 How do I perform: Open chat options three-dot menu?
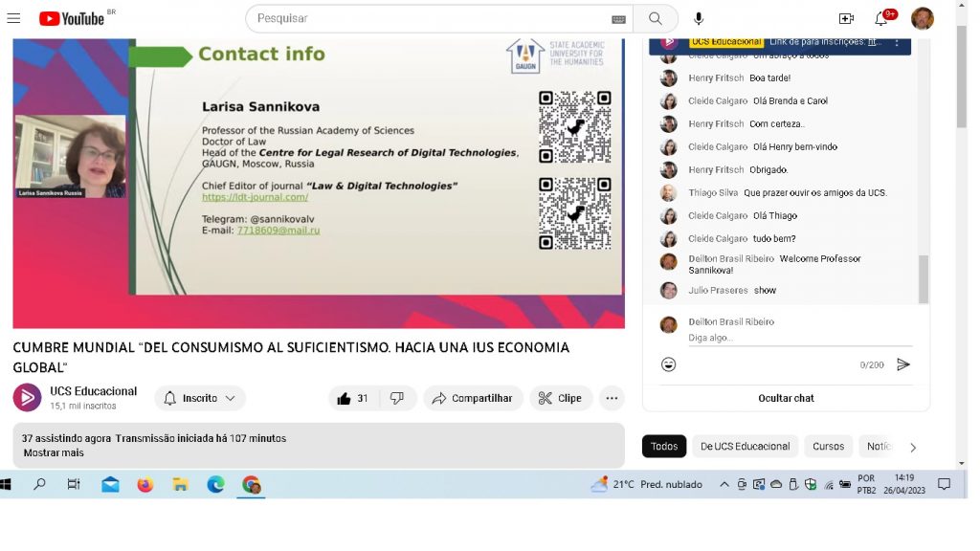click(x=897, y=42)
